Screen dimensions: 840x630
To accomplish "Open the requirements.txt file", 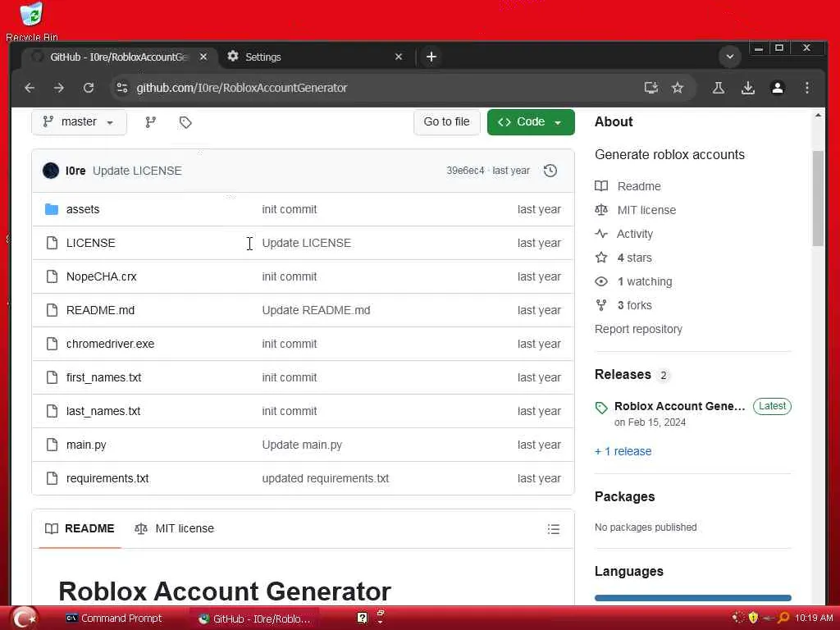I will click(x=107, y=478).
